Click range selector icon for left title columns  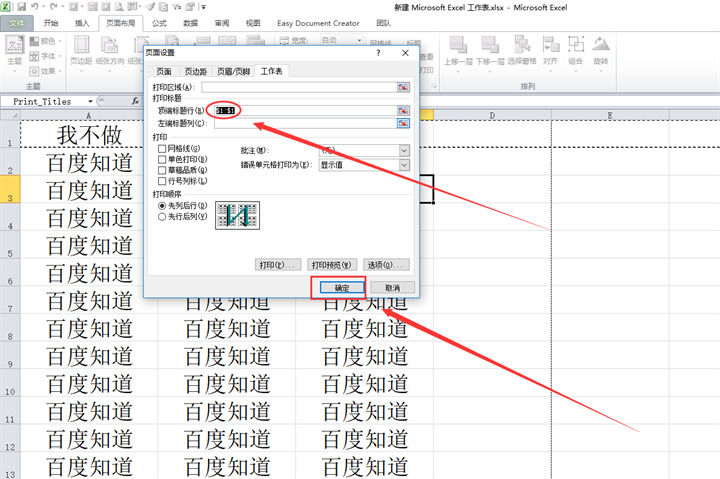tap(403, 123)
